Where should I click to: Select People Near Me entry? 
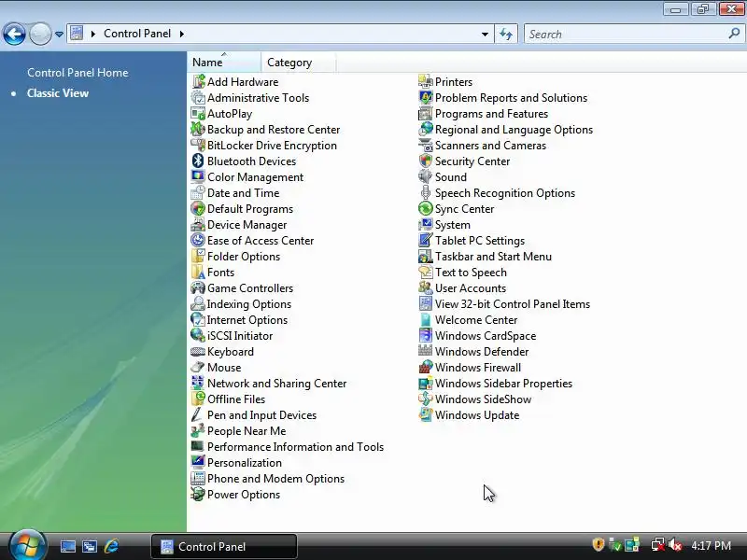[239, 431]
